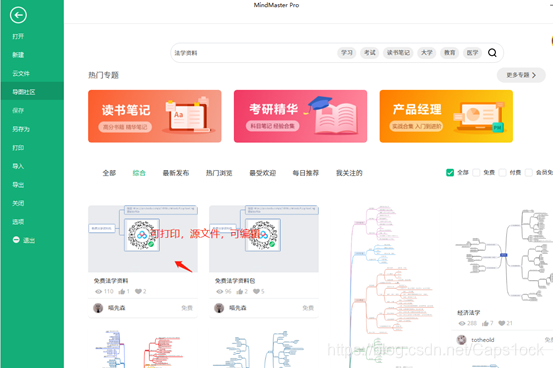Image resolution: width=553 pixels, height=368 pixels.
Task: Select 新建 in the sidebar menu
Action: (x=18, y=55)
